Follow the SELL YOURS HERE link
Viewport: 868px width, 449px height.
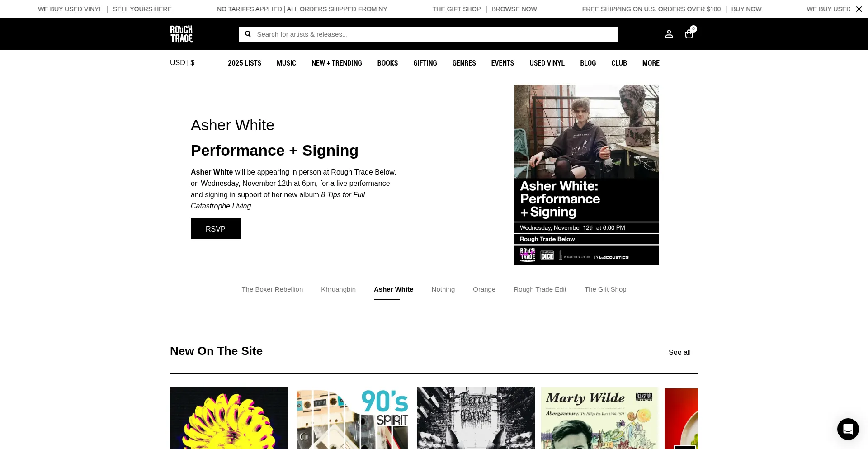point(142,9)
